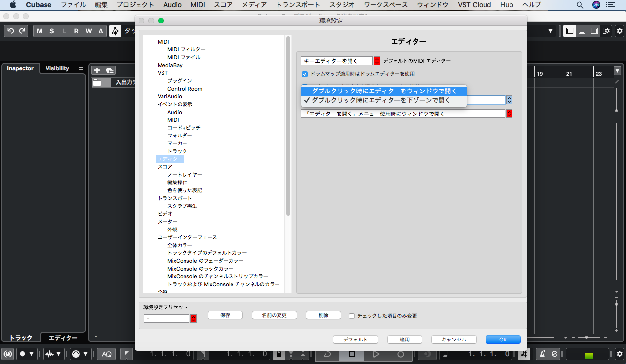626x364 pixels.
Task: Select VariAudio in preferences tree
Action: 170,96
